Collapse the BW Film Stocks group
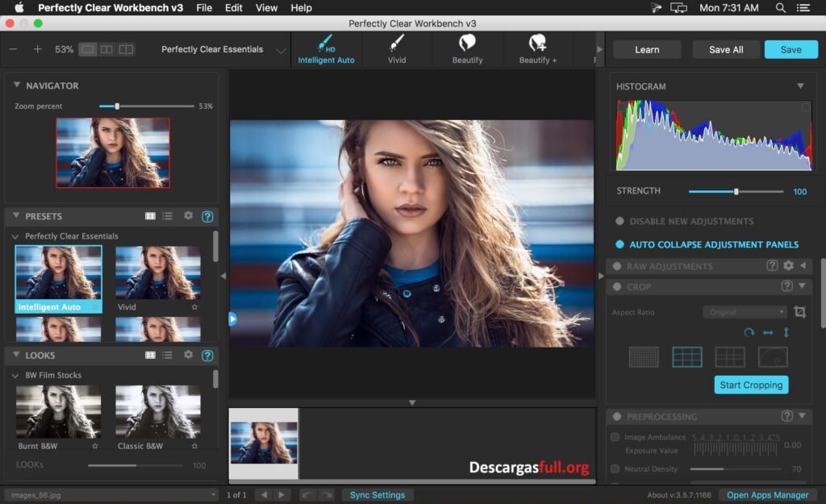Image resolution: width=826 pixels, height=504 pixels. point(15,375)
